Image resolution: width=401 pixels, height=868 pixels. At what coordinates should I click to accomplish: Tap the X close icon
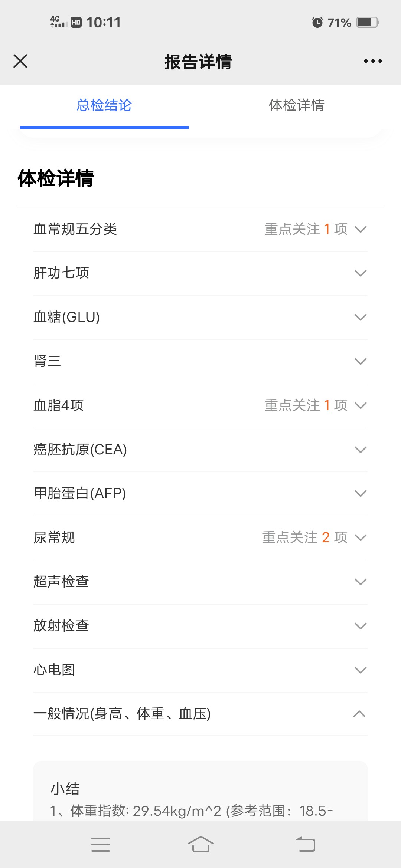(20, 61)
